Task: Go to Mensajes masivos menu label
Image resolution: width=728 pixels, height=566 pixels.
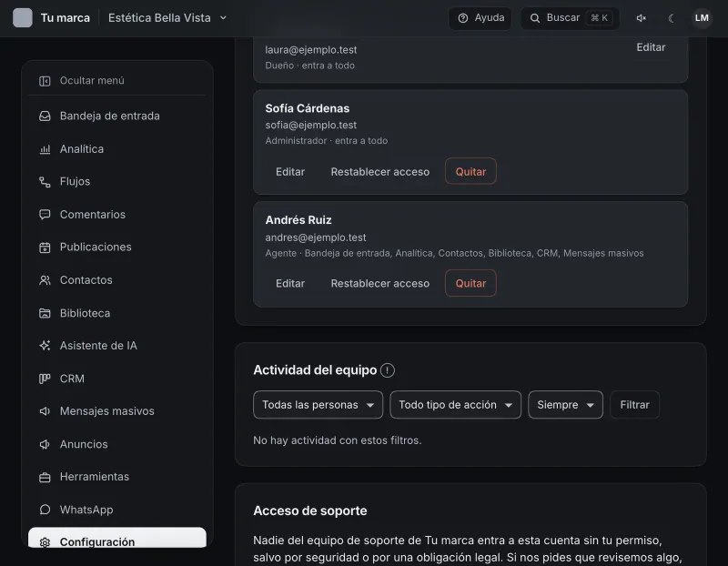Action: (x=106, y=411)
